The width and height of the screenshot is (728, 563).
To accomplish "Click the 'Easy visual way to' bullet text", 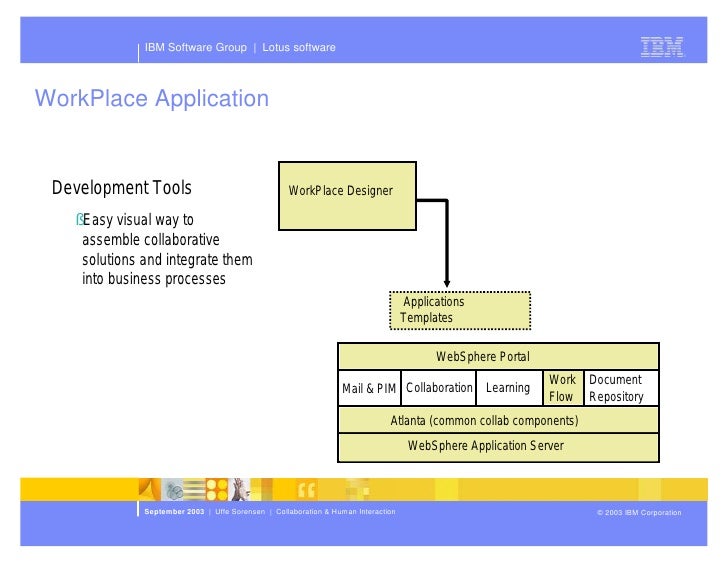I will click(138, 220).
